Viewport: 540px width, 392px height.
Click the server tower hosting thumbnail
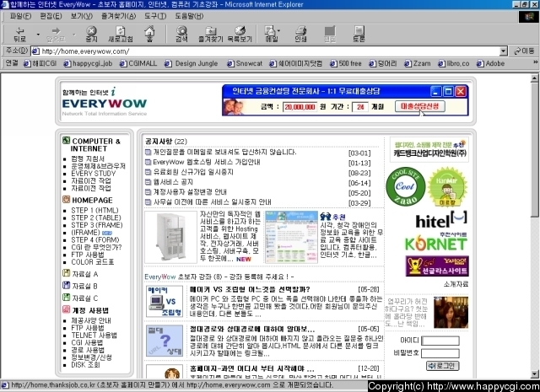coord(170,237)
